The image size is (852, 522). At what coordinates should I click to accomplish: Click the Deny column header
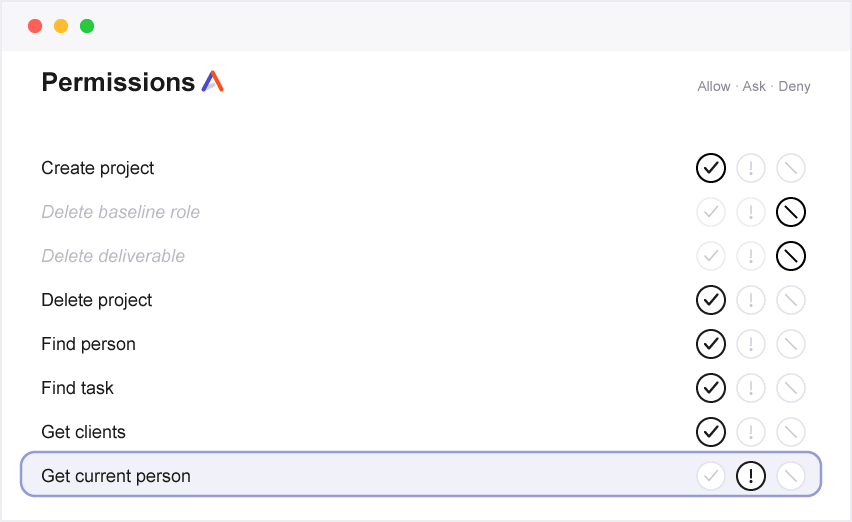point(794,86)
